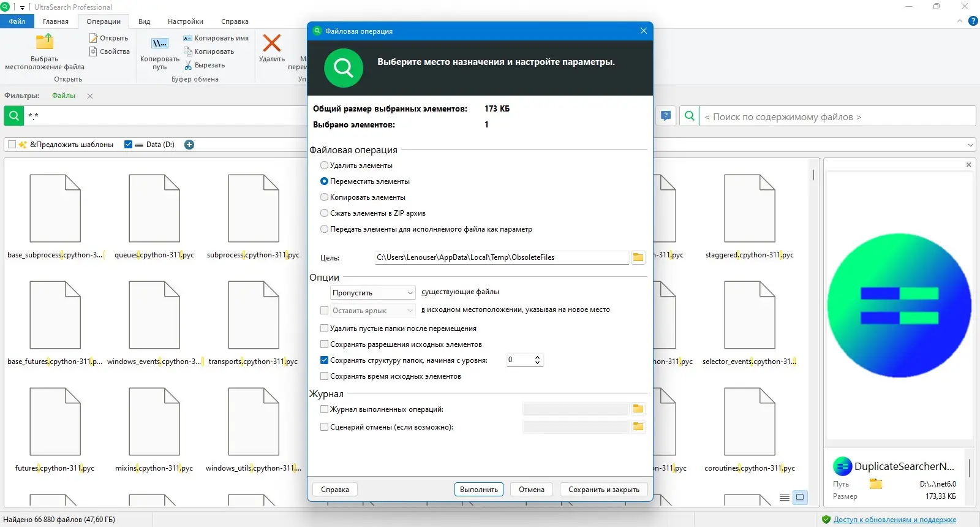
Task: Add a drive with the blue plus icon
Action: pos(189,145)
